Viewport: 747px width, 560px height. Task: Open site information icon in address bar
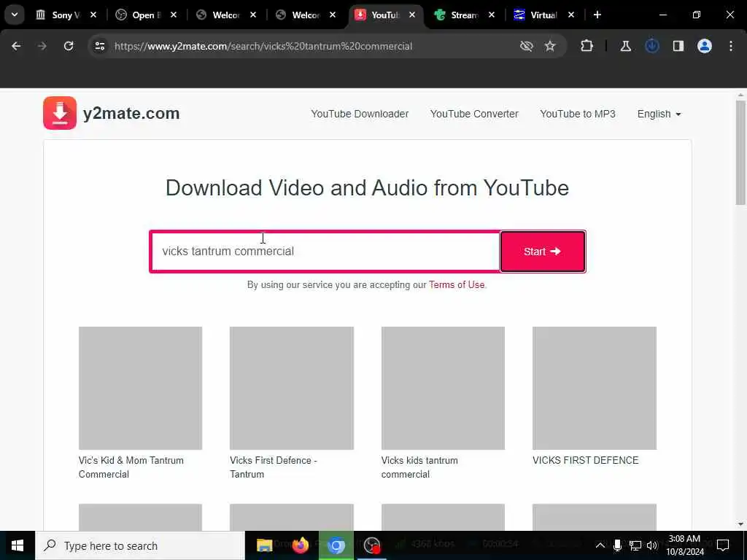pos(99,46)
